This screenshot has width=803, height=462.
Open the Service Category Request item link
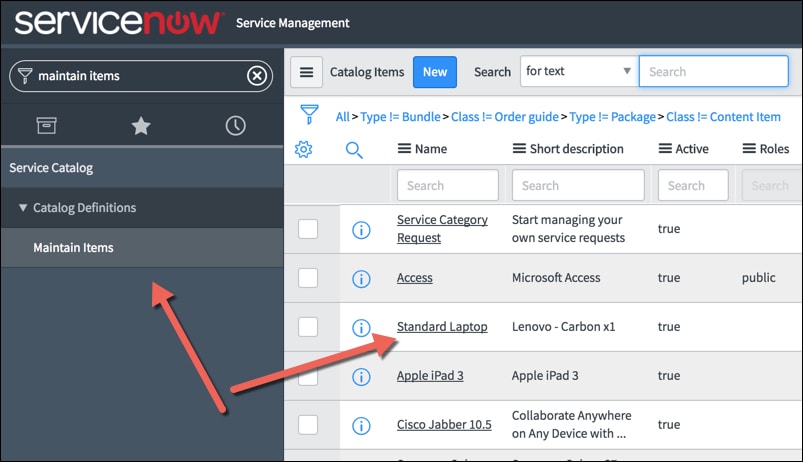tap(442, 228)
